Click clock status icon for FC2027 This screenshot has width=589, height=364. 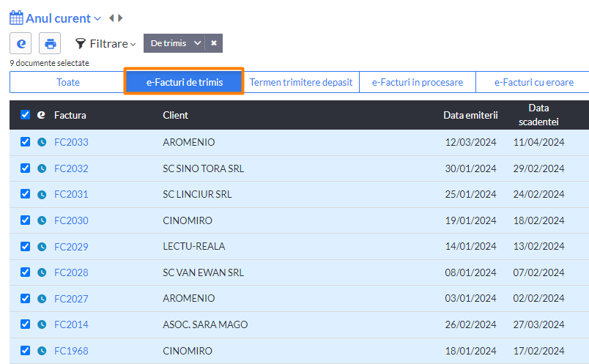pyautogui.click(x=42, y=299)
